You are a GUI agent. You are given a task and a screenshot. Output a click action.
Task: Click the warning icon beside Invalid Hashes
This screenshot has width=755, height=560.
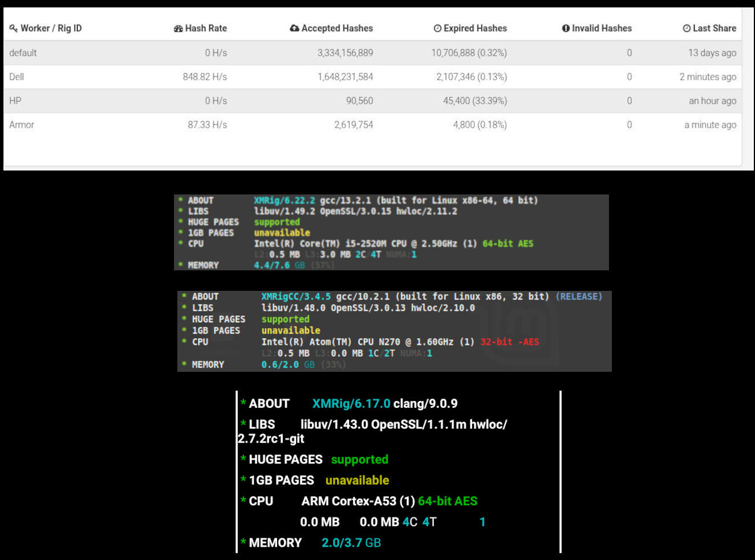point(566,29)
